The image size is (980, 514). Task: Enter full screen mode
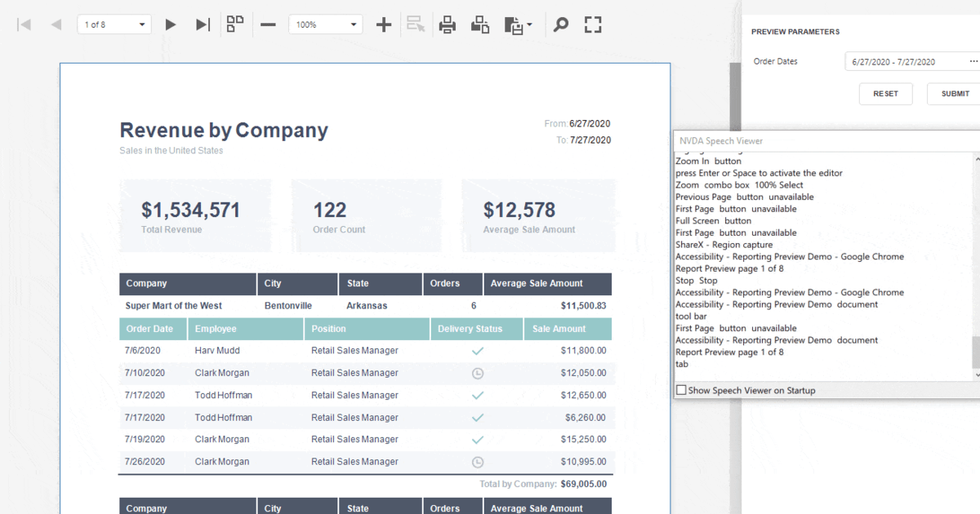[593, 24]
